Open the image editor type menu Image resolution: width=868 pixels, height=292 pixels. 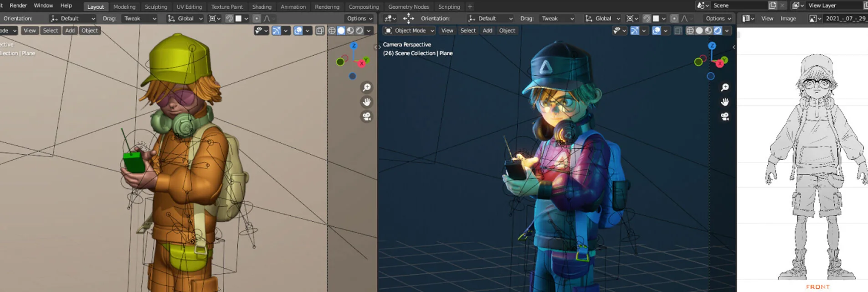[748, 18]
